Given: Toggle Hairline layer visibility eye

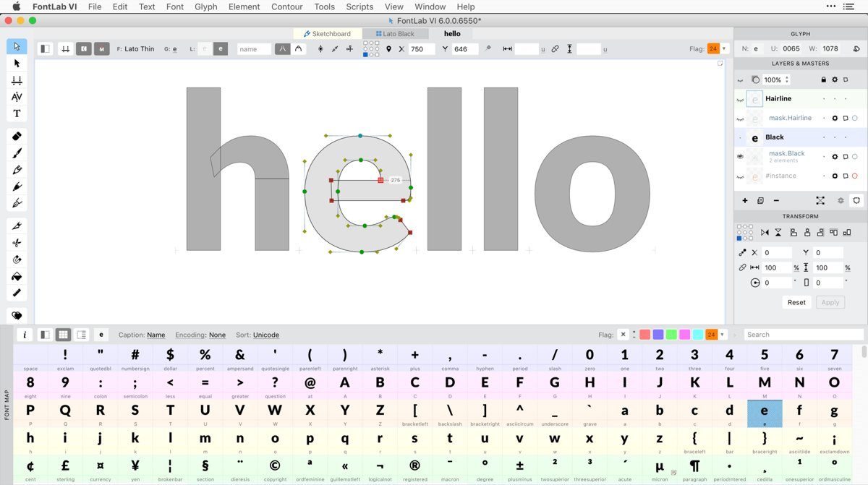Looking at the screenshot, I should click(x=740, y=99).
